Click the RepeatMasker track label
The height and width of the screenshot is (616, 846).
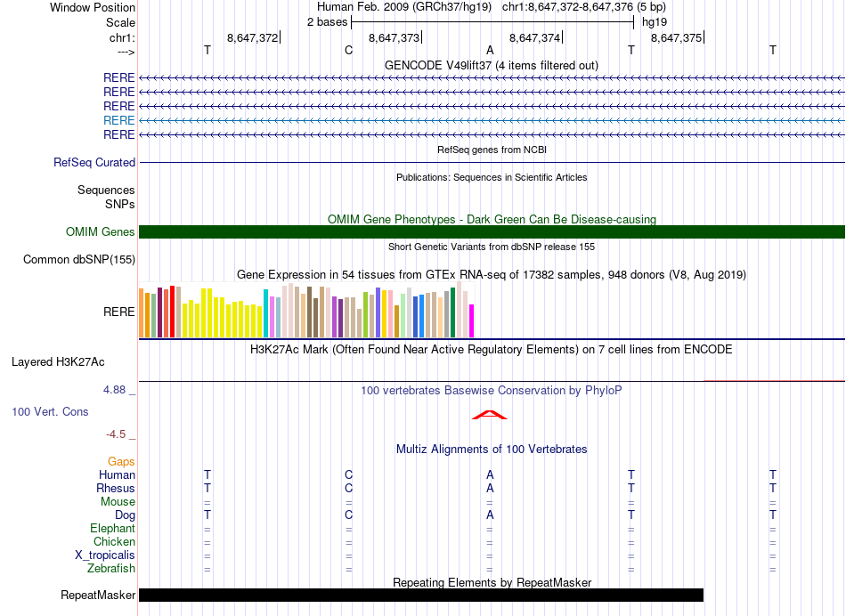tap(98, 595)
